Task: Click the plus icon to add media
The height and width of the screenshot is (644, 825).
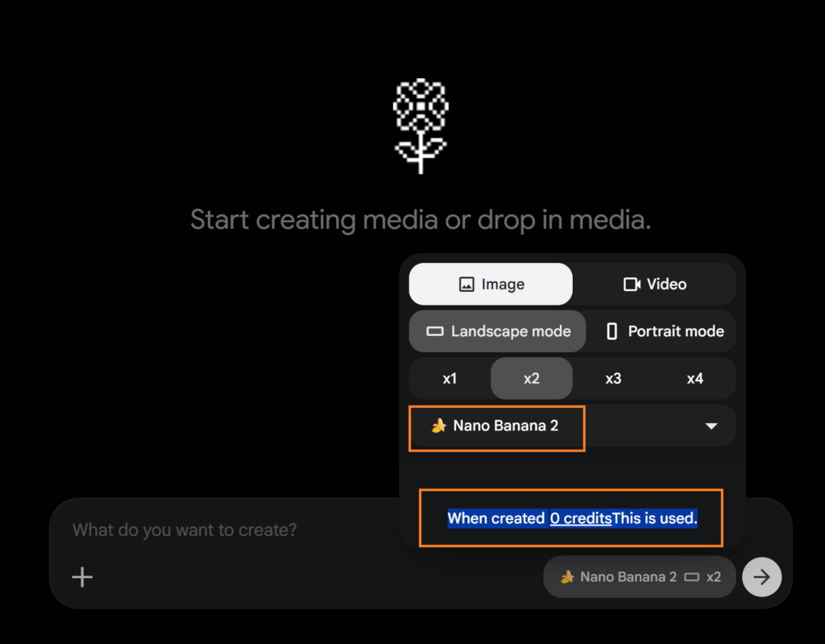Action: [x=82, y=576]
